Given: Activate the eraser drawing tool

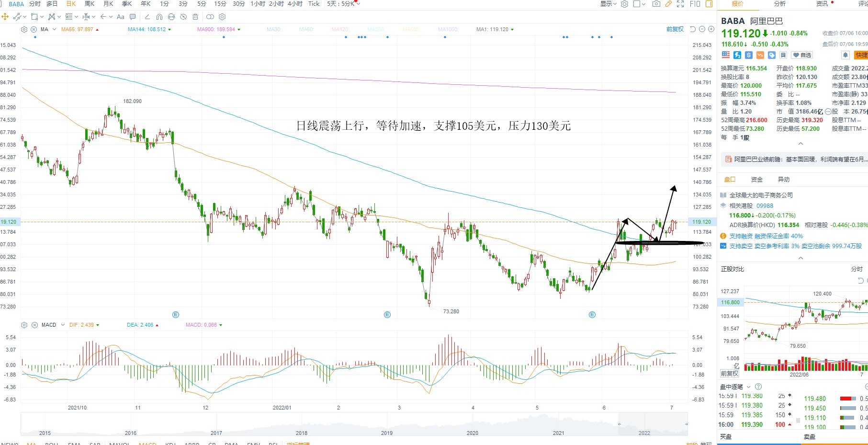Looking at the screenshot, I should coord(147,17).
